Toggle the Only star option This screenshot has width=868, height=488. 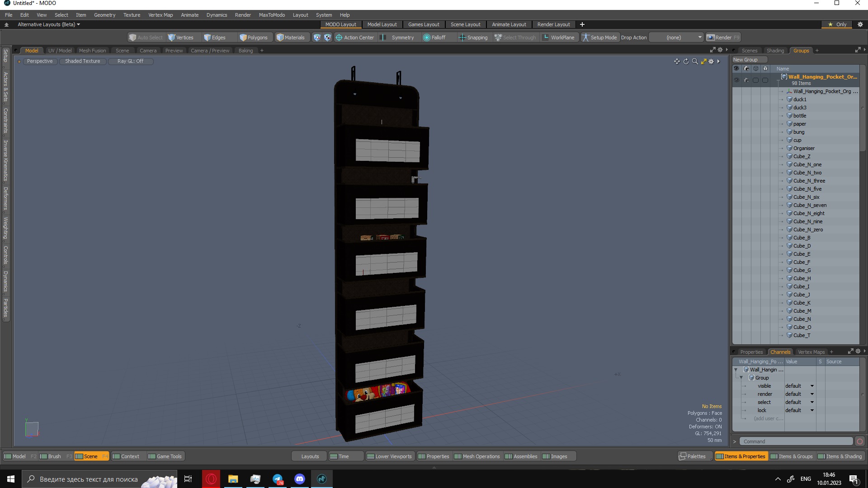tap(837, 24)
